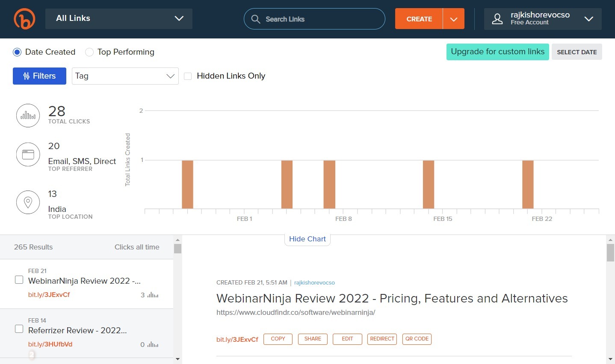The height and width of the screenshot is (364, 615).
Task: Expand the Tag dropdown
Action: click(x=125, y=76)
